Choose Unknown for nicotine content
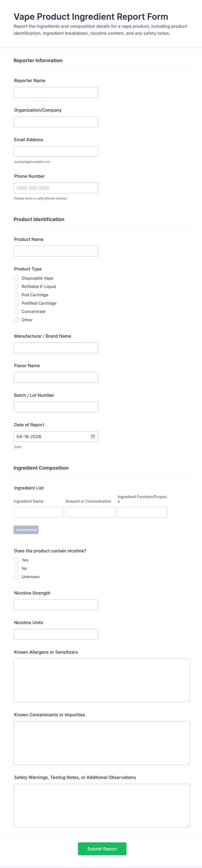Viewport: 202px width, 868px height. [16, 576]
